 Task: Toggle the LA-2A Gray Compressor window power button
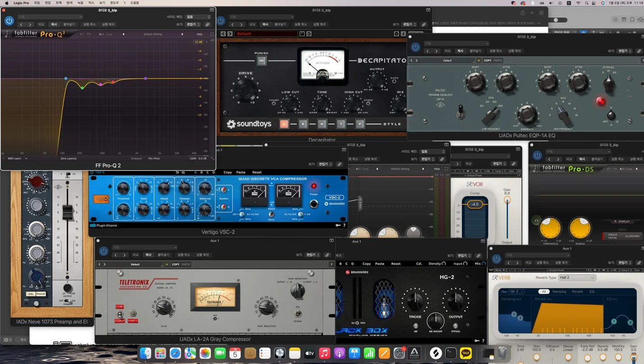click(104, 251)
